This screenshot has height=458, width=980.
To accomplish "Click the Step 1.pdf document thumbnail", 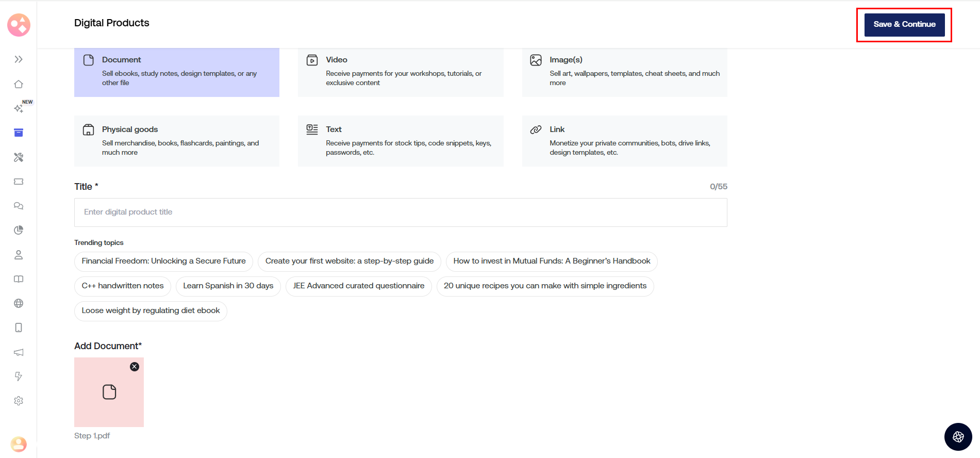I will (109, 392).
